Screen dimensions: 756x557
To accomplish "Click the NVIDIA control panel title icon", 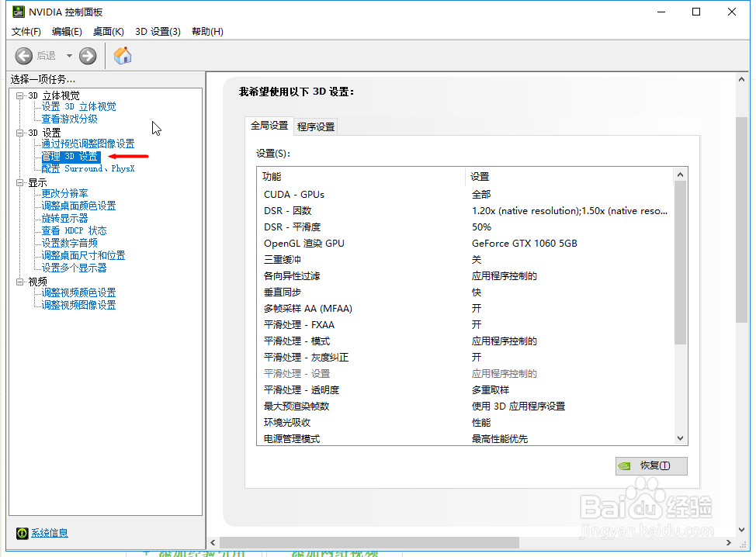I will coord(19,12).
